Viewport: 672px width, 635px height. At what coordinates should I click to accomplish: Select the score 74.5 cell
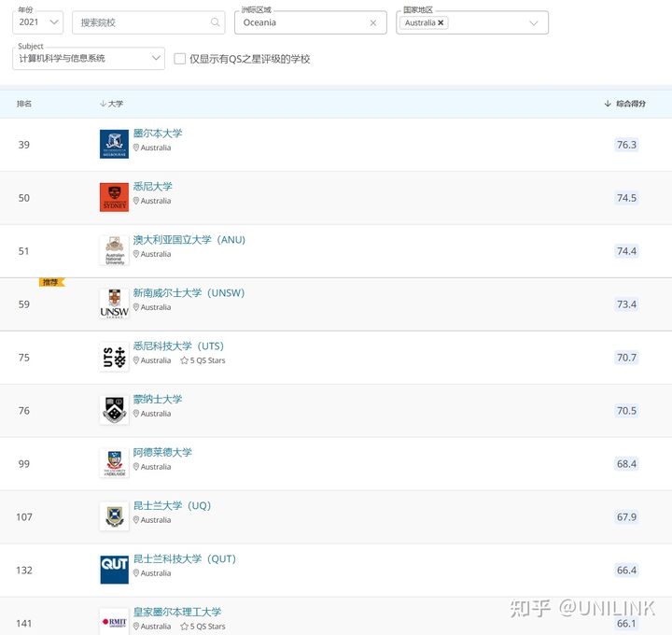626,198
